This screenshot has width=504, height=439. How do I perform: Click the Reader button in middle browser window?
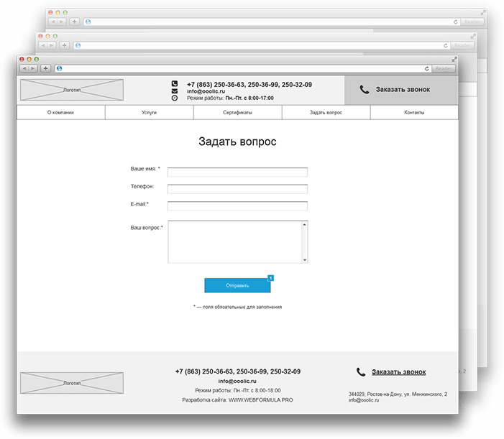point(462,45)
